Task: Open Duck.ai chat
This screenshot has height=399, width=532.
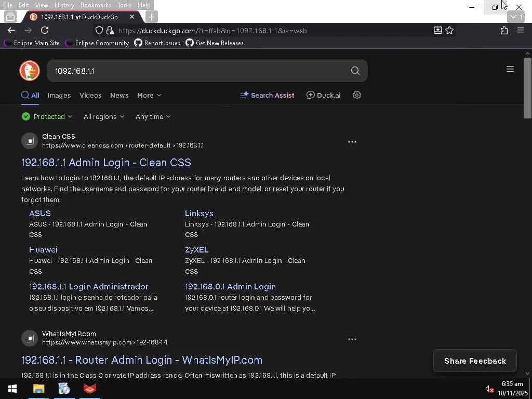Action: pos(323,96)
